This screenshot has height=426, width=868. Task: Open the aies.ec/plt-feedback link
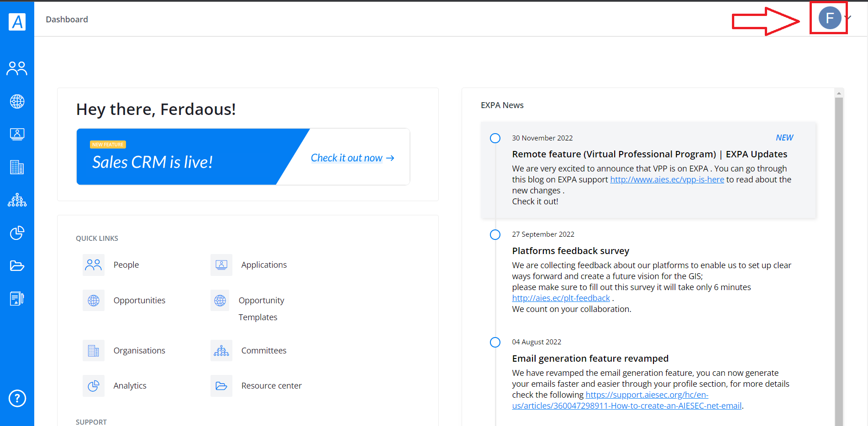[x=561, y=298]
